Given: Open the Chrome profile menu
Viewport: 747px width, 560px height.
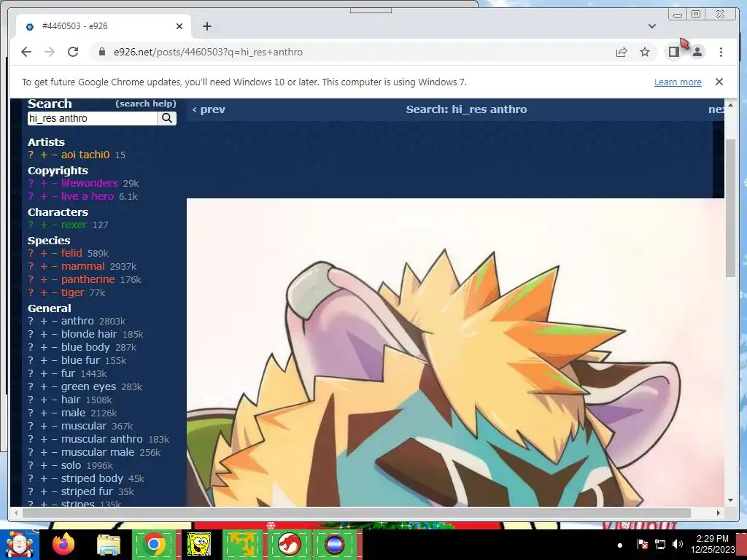Looking at the screenshot, I should click(x=697, y=52).
